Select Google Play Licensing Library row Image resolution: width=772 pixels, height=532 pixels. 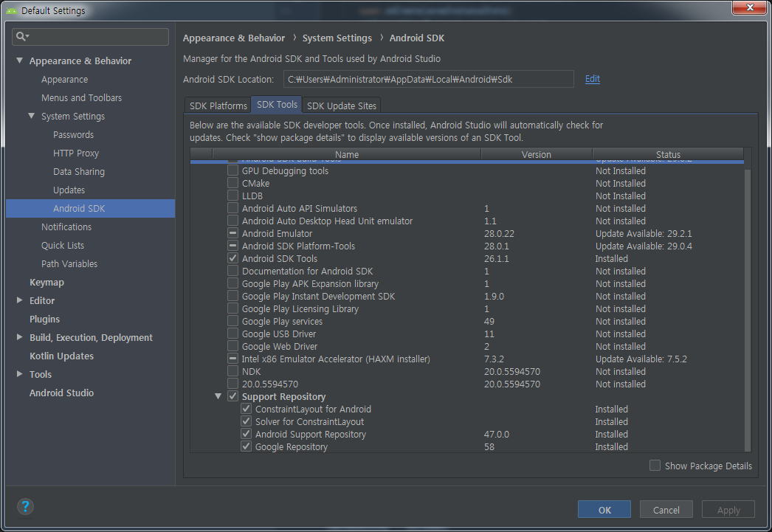coord(466,308)
